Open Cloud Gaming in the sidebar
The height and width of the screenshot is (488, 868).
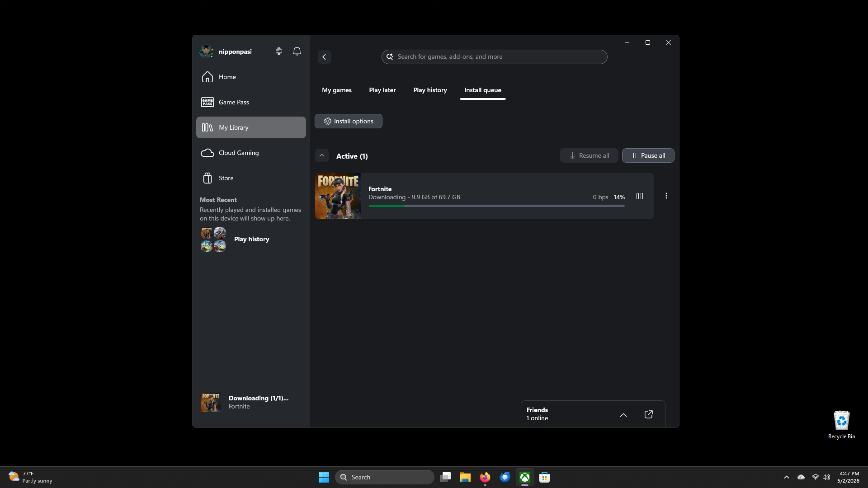(251, 153)
